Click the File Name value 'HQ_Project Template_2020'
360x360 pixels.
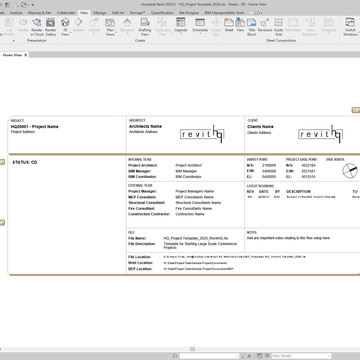click(196, 238)
